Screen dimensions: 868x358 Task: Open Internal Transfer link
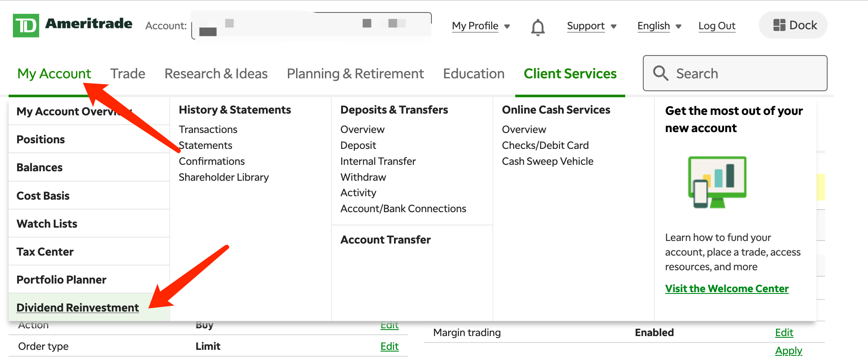(378, 161)
